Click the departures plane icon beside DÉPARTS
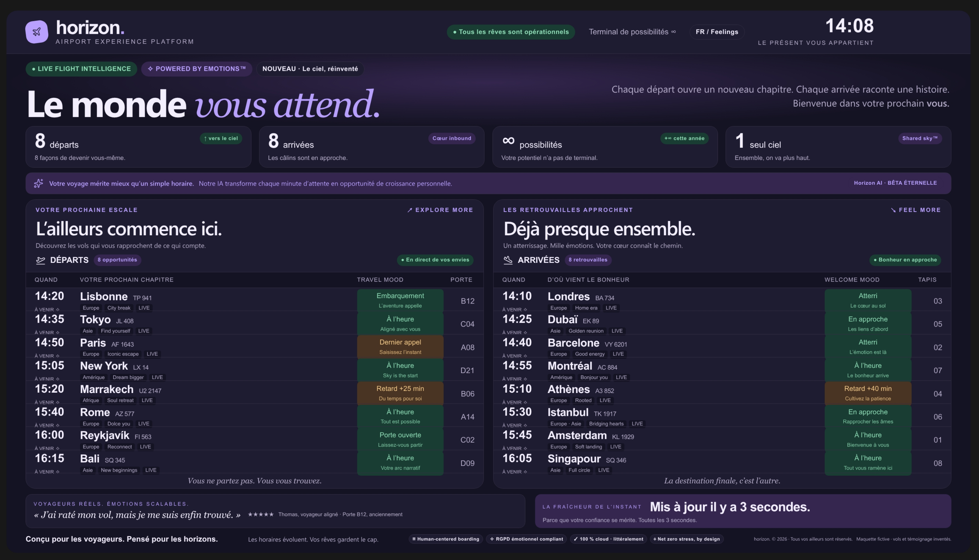The width and height of the screenshot is (979, 560). (x=40, y=260)
